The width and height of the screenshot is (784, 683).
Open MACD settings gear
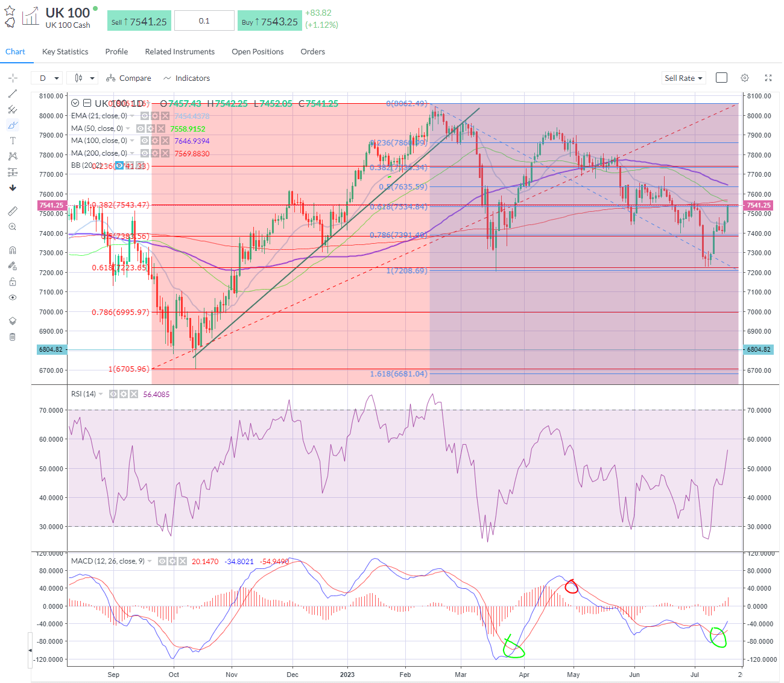pyautogui.click(x=172, y=561)
